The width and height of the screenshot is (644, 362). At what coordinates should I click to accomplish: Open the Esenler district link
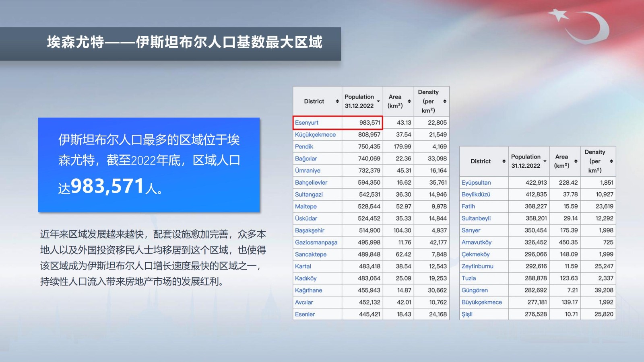click(x=305, y=315)
